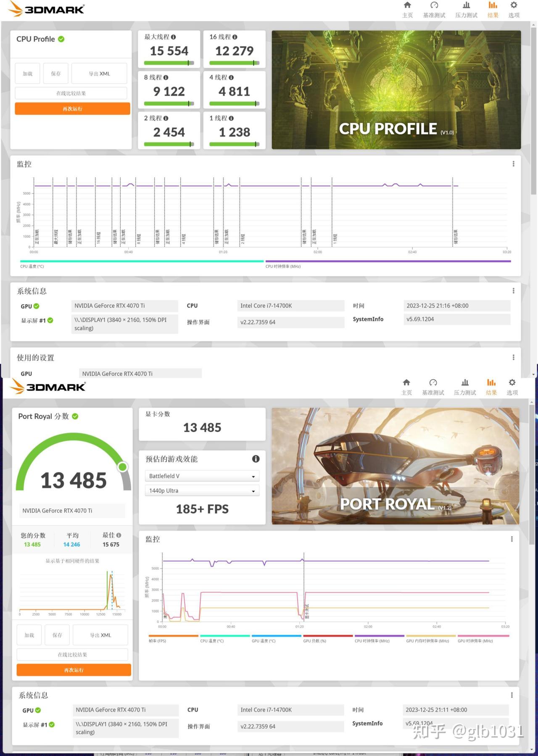Click the GPU green check in Port Royal 系统信息

(x=38, y=710)
